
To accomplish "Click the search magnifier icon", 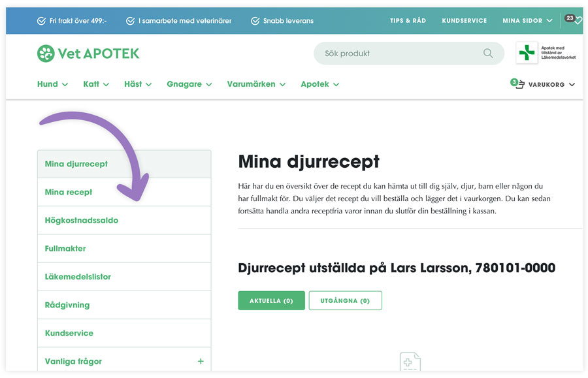I will pos(487,54).
